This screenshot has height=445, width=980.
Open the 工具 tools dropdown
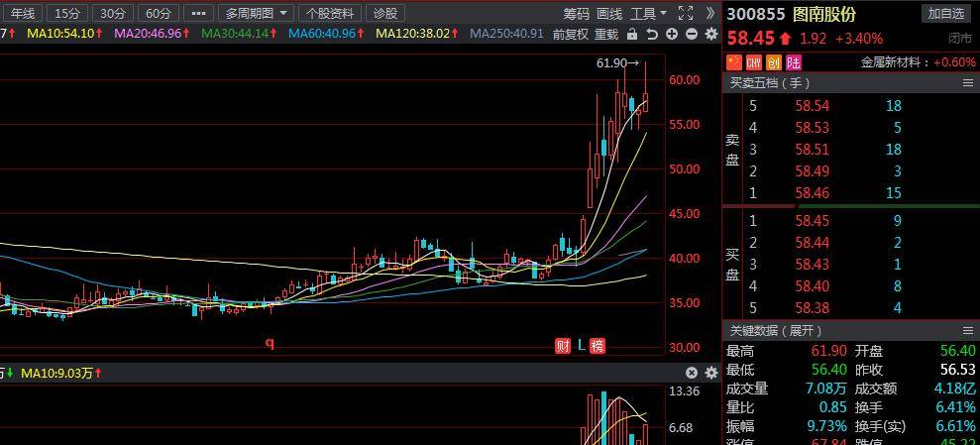coord(648,13)
